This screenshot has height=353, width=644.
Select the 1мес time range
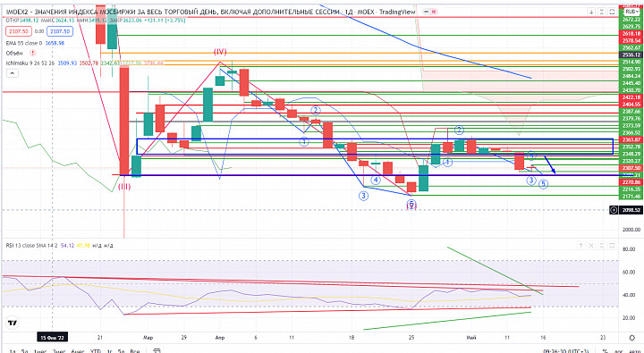tap(39, 351)
